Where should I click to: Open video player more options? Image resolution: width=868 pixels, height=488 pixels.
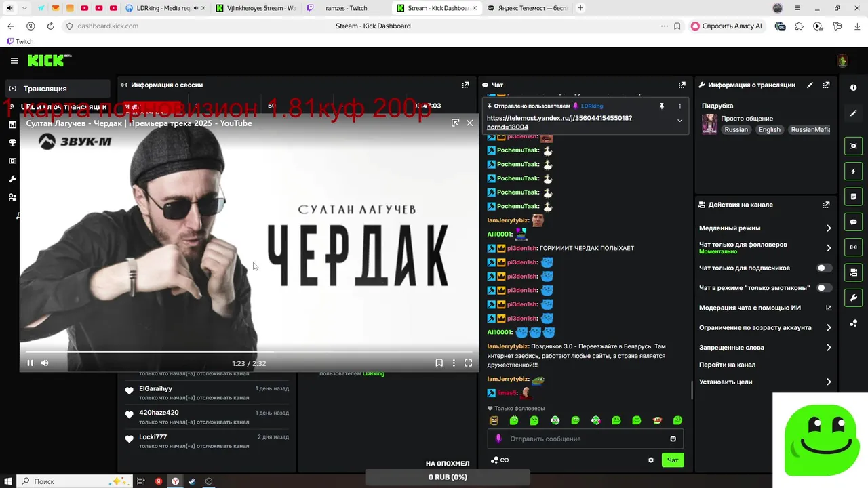pyautogui.click(x=454, y=363)
